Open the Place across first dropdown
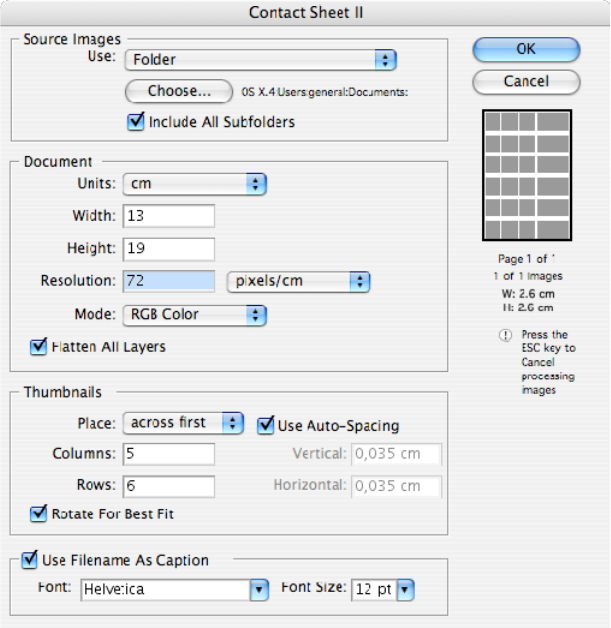This screenshot has height=628, width=611. coord(183,423)
